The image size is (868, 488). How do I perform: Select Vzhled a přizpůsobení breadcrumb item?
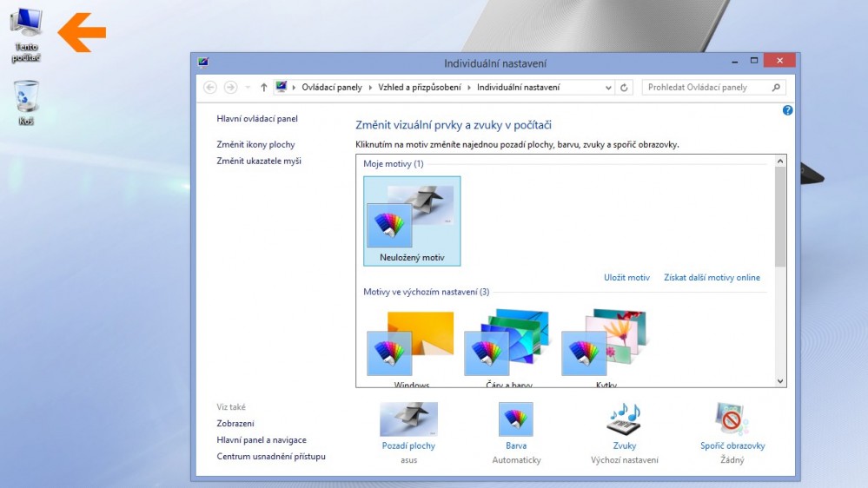click(421, 88)
